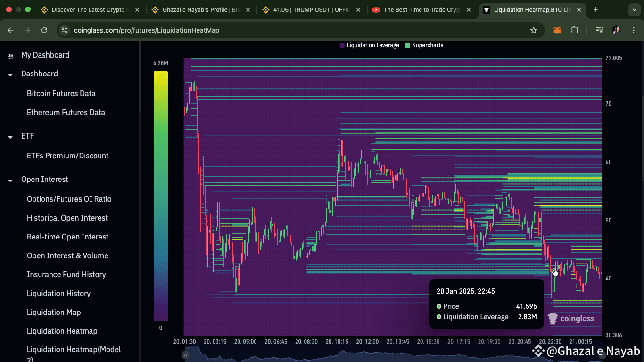Click the browser forward arrow

pos(27,30)
